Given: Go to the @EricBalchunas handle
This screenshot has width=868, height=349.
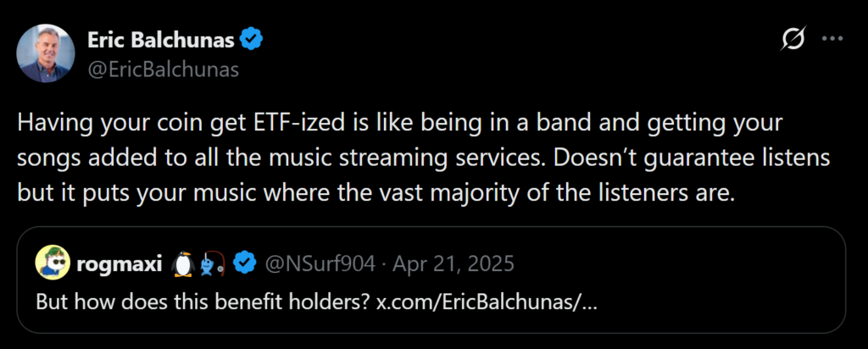Looking at the screenshot, I should [x=163, y=69].
